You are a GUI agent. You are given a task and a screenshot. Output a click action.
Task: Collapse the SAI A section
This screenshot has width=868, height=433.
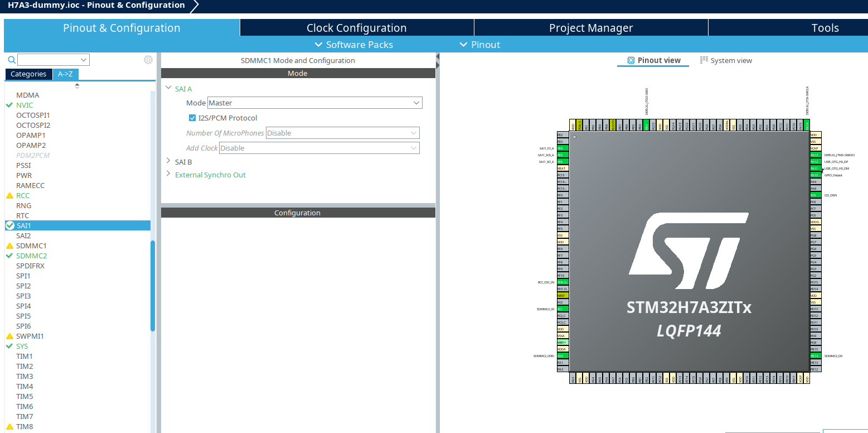168,88
